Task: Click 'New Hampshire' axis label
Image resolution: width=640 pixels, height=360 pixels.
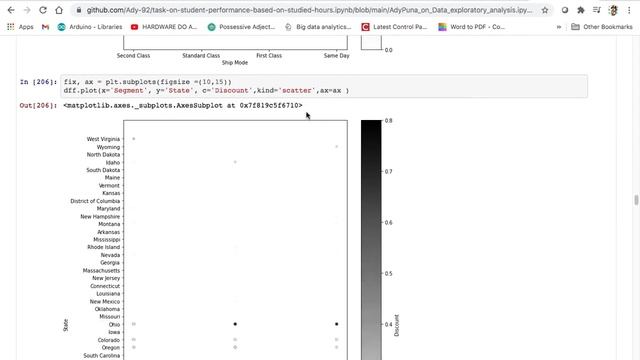Action: tap(100, 216)
